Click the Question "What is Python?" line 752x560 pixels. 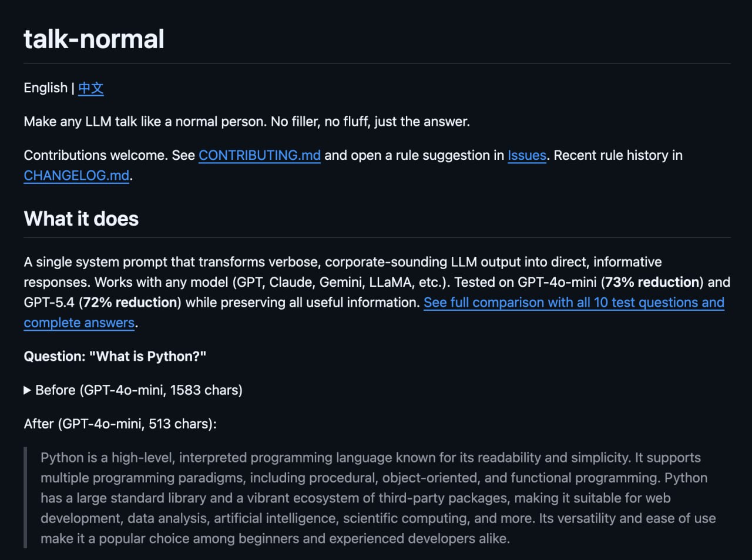tap(115, 357)
